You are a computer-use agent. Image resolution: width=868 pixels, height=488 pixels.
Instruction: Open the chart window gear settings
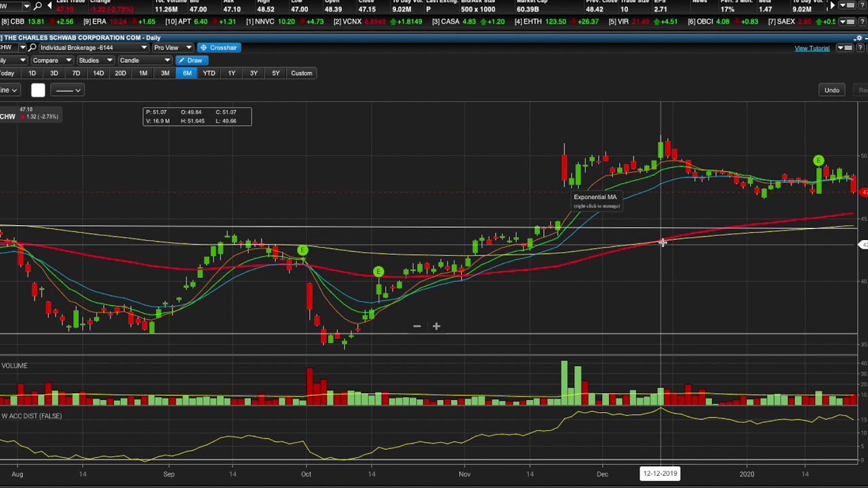tap(859, 38)
